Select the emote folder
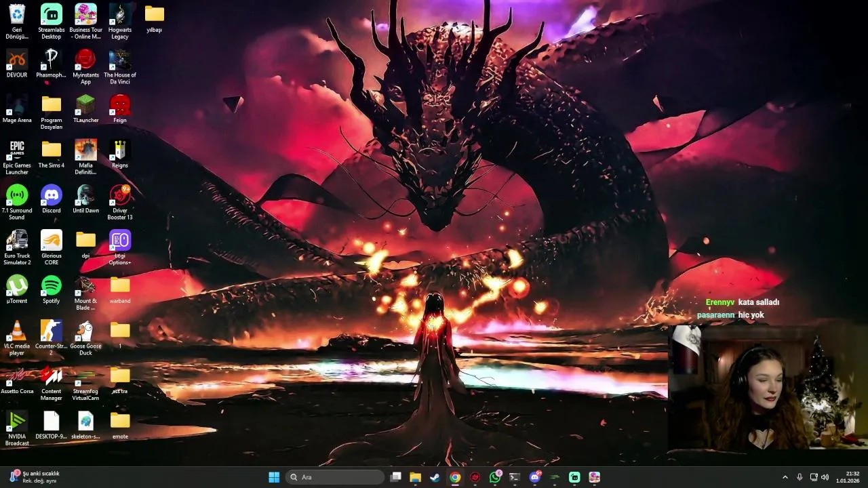 coord(120,425)
